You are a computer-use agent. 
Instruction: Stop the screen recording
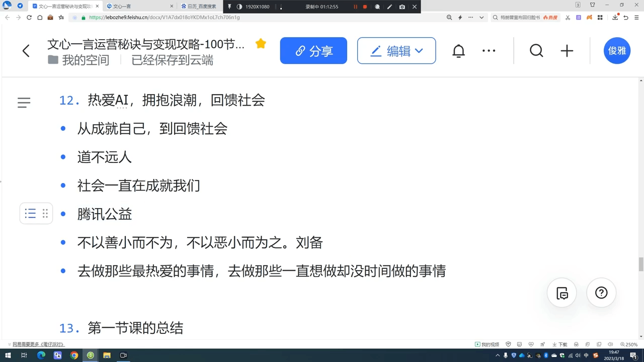click(365, 7)
